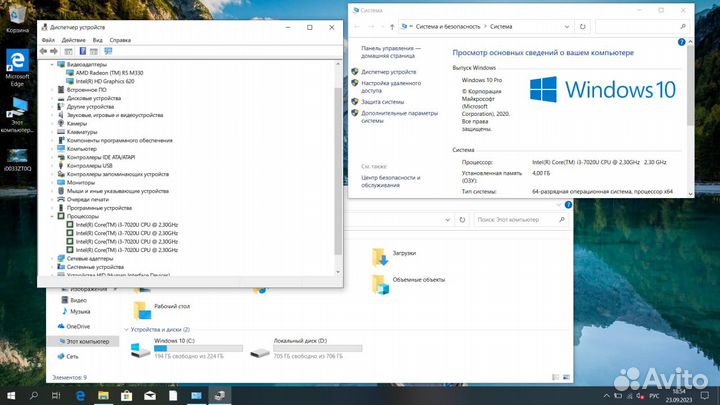Collapse the Видеоадаптеры category arrow
Image resolution: width=720 pixels, height=405 pixels.
point(52,64)
